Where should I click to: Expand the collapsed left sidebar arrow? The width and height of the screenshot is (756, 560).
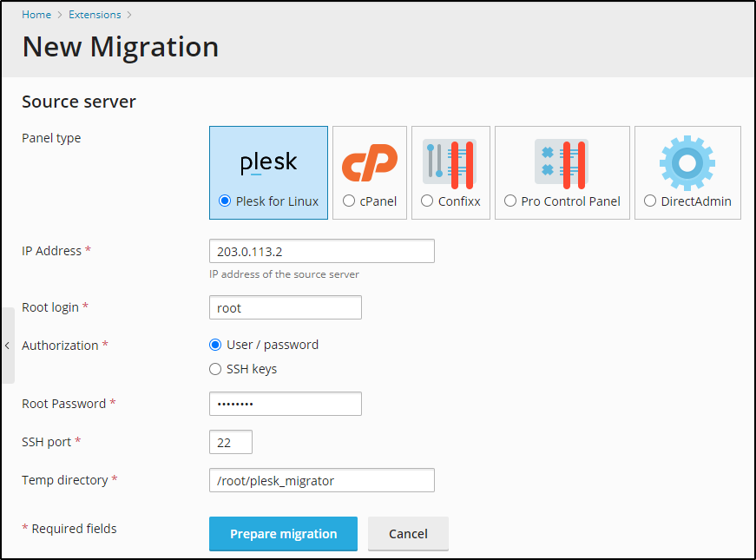(7, 346)
